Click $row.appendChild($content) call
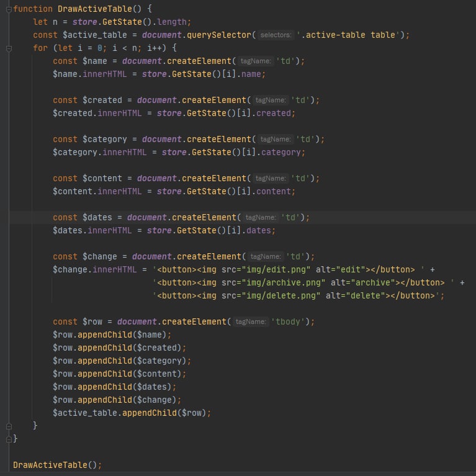Image resolution: width=476 pixels, height=476 pixels. [117, 374]
